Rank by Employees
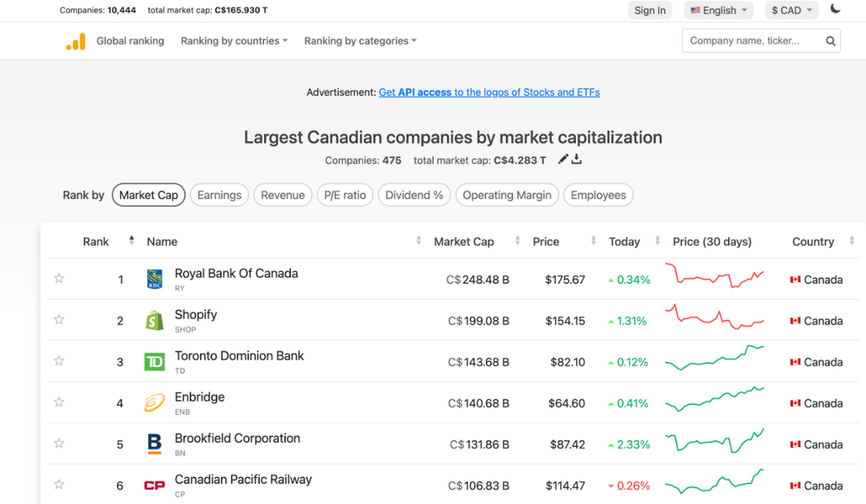 point(598,195)
